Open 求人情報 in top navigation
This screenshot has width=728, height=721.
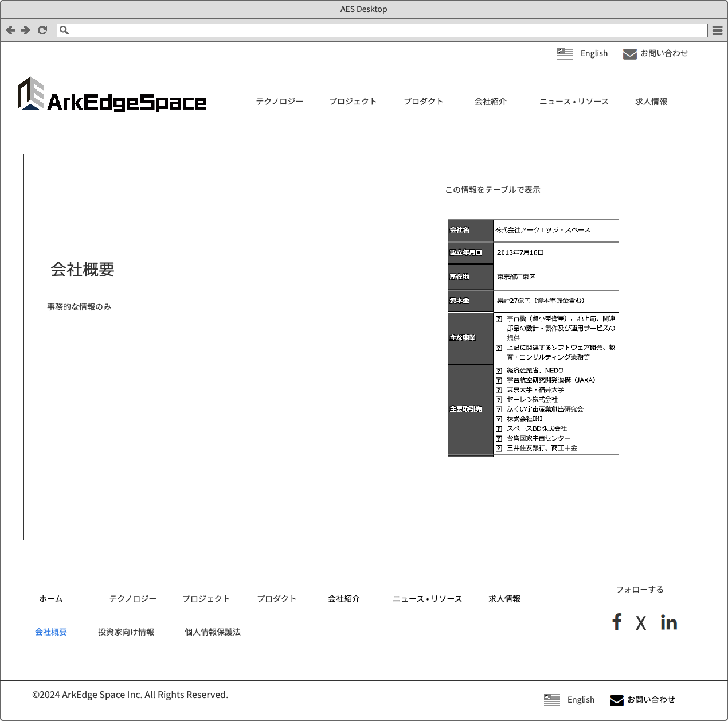click(651, 102)
